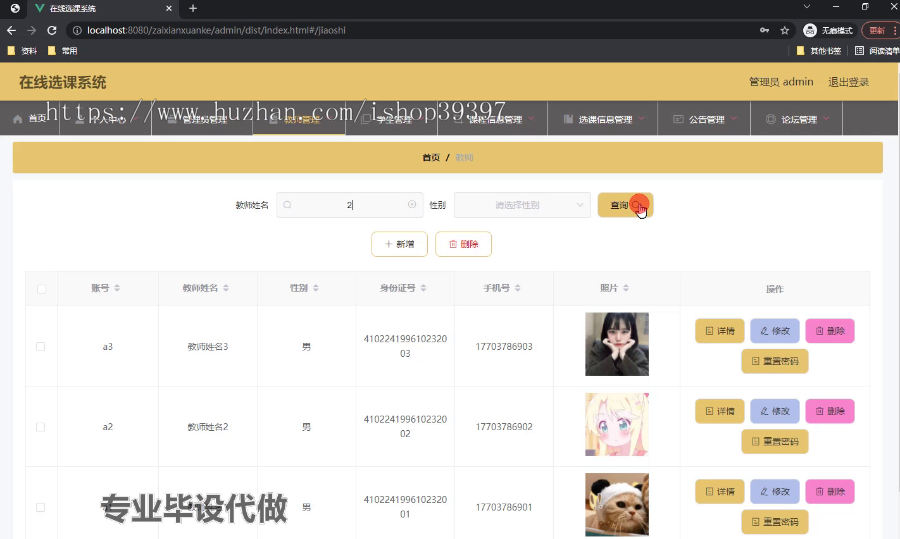Click the 选课信息管理 menu icon
Screen dimensions: 900x539
(568, 119)
